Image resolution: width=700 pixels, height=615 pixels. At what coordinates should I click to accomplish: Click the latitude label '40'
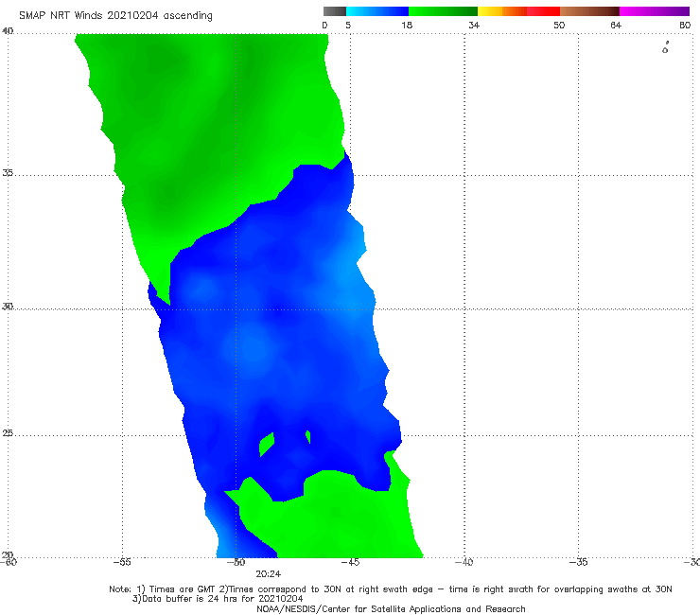pyautogui.click(x=8, y=31)
